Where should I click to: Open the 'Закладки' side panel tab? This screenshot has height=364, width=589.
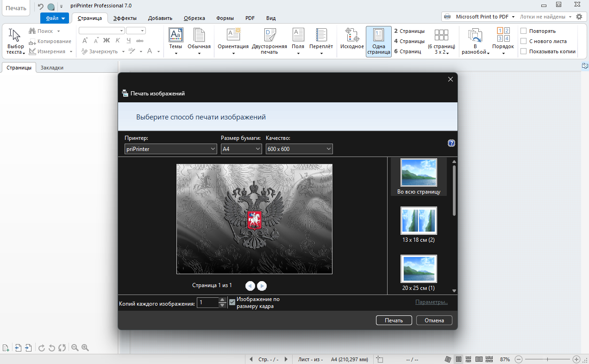coord(52,68)
